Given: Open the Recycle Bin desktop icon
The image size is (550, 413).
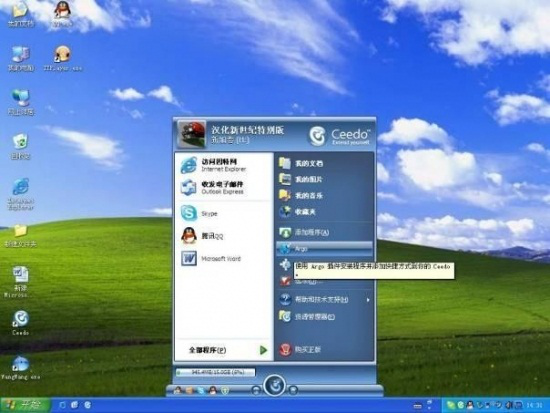Looking at the screenshot, I should 21,146.
